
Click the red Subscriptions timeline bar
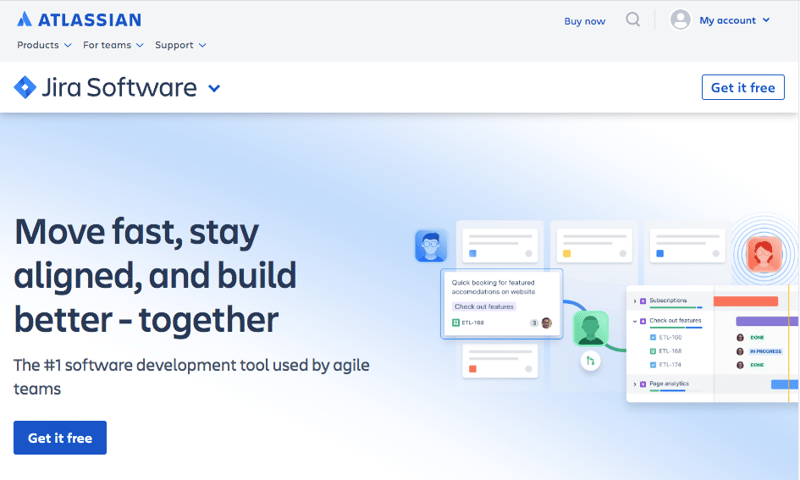745,301
